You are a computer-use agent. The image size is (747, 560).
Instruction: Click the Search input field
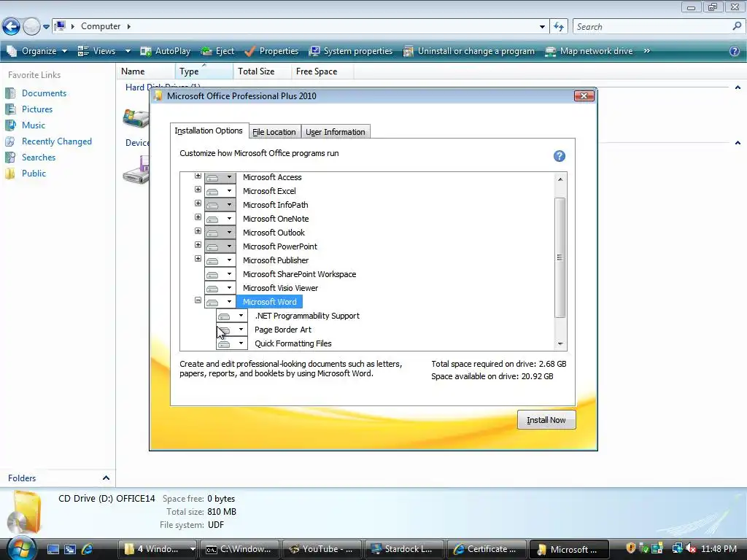coord(653,27)
